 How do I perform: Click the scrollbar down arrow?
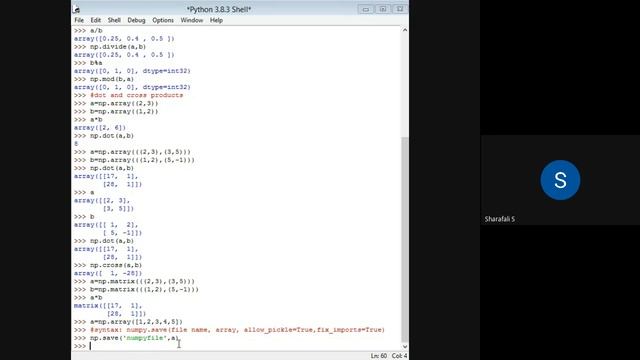coord(404,347)
